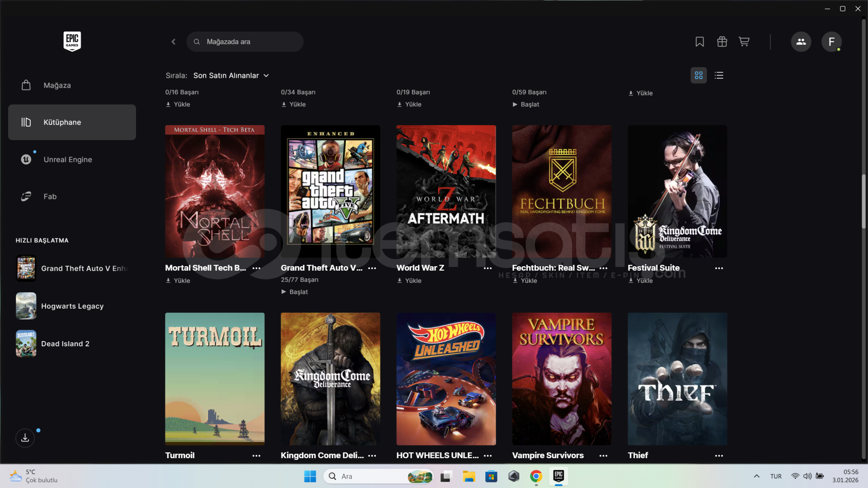This screenshot has height=488, width=868.
Task: Open the shopping cart icon
Action: tap(744, 42)
